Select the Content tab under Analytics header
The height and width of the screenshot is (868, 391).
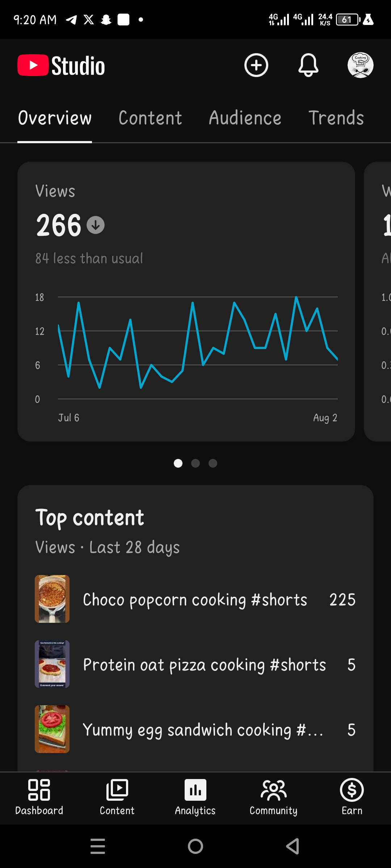[x=150, y=118]
